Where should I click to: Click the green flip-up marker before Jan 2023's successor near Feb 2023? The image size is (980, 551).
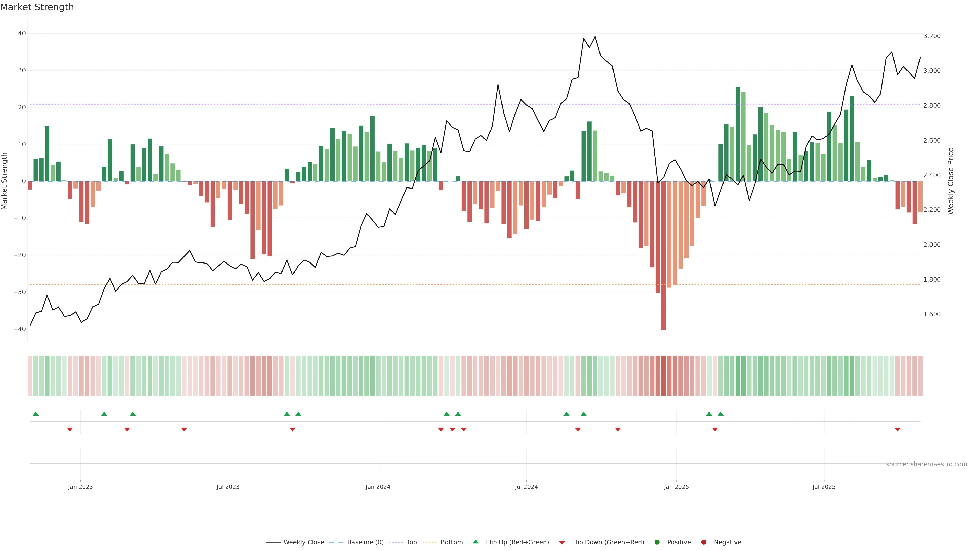[104, 414]
